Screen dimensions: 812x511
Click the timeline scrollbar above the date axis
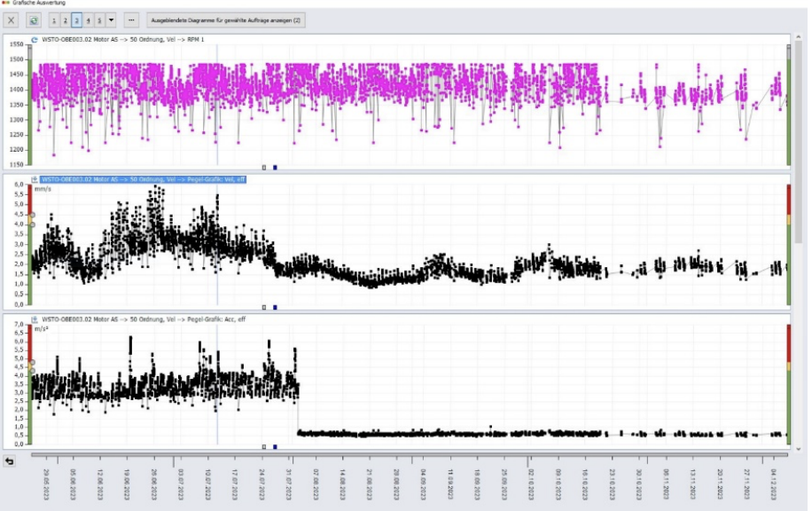(408, 456)
